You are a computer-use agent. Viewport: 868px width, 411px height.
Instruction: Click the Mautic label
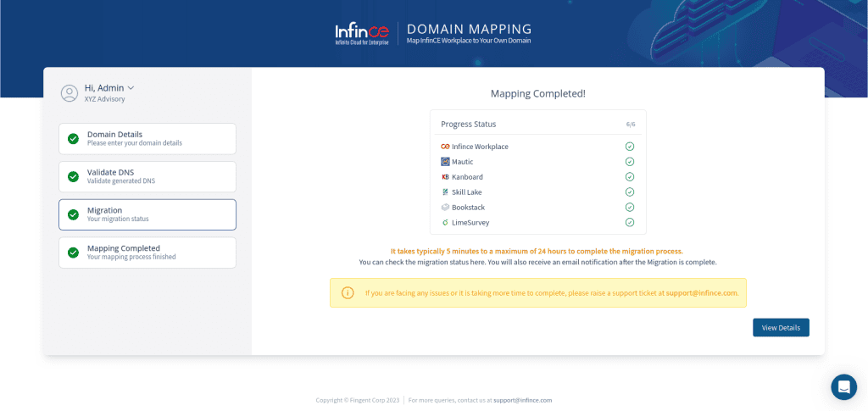[x=463, y=162]
